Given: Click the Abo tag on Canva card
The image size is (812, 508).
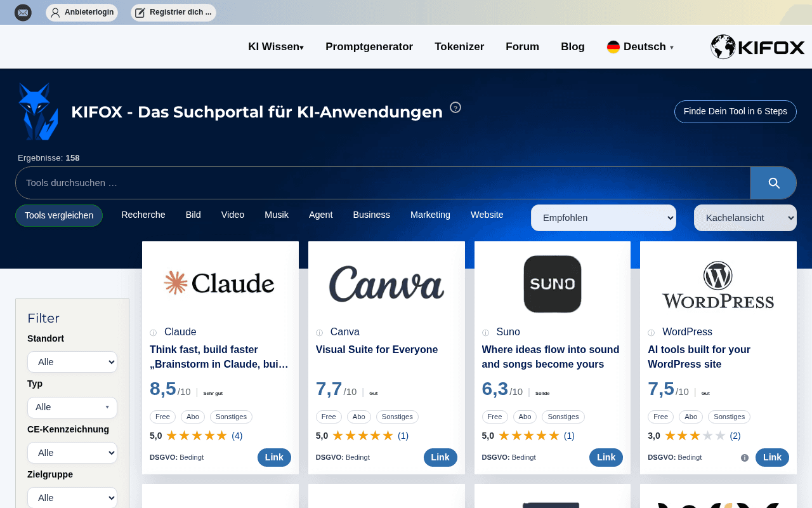Looking at the screenshot, I should (359, 417).
